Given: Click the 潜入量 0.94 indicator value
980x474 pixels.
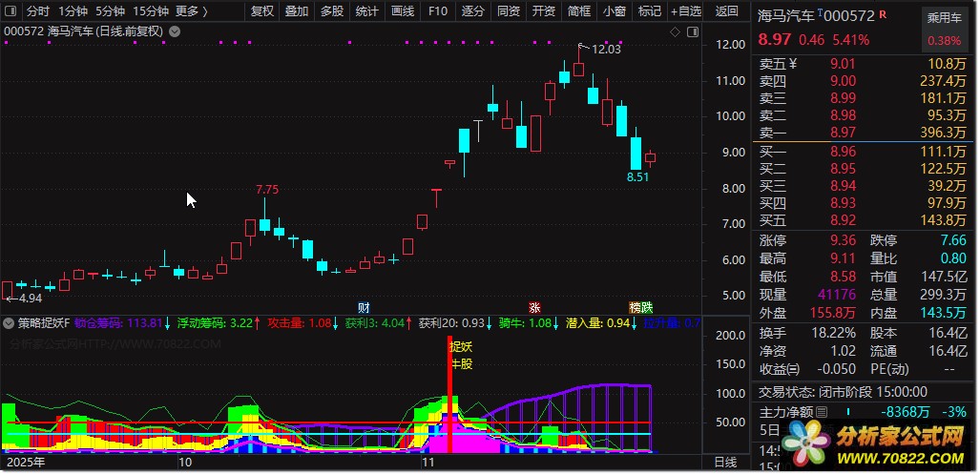Looking at the screenshot, I should coord(598,323).
